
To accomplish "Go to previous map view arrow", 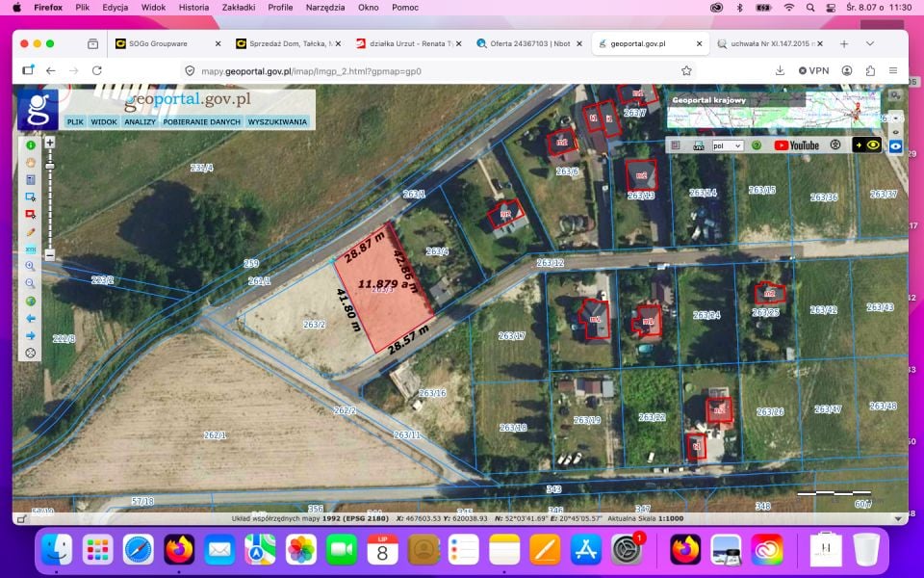I will pos(31,319).
